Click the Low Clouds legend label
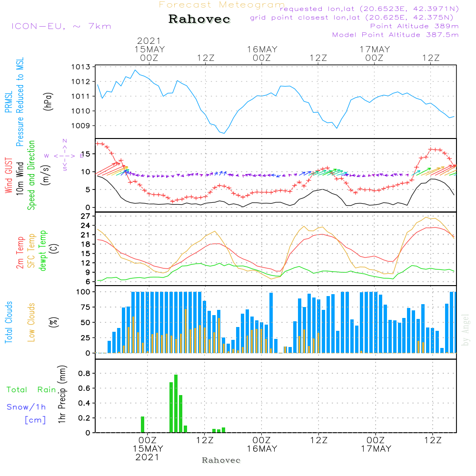 pyautogui.click(x=31, y=322)
